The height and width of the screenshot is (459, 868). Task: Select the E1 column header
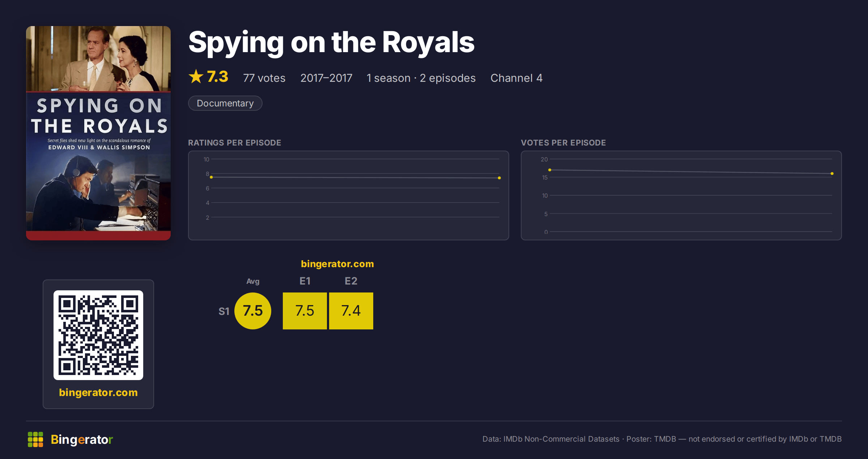coord(305,281)
